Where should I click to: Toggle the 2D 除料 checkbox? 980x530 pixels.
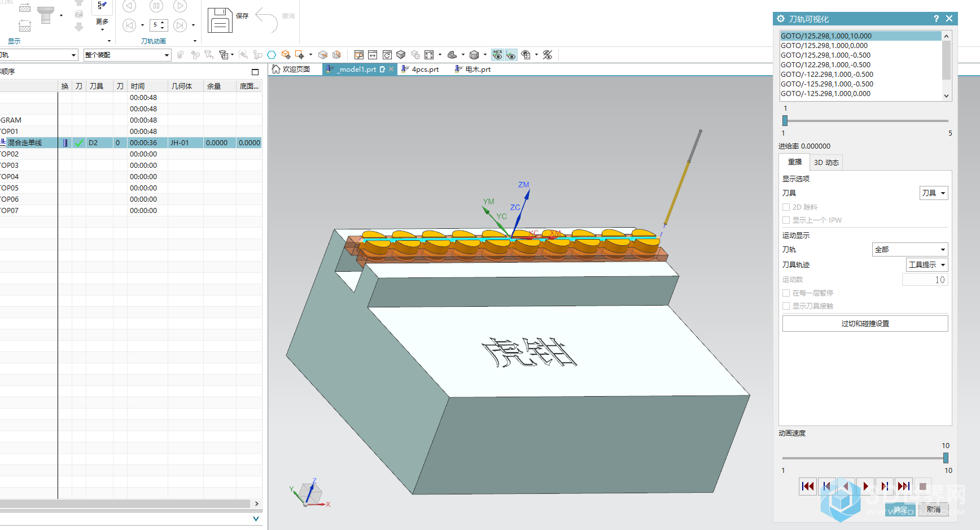[x=786, y=207]
